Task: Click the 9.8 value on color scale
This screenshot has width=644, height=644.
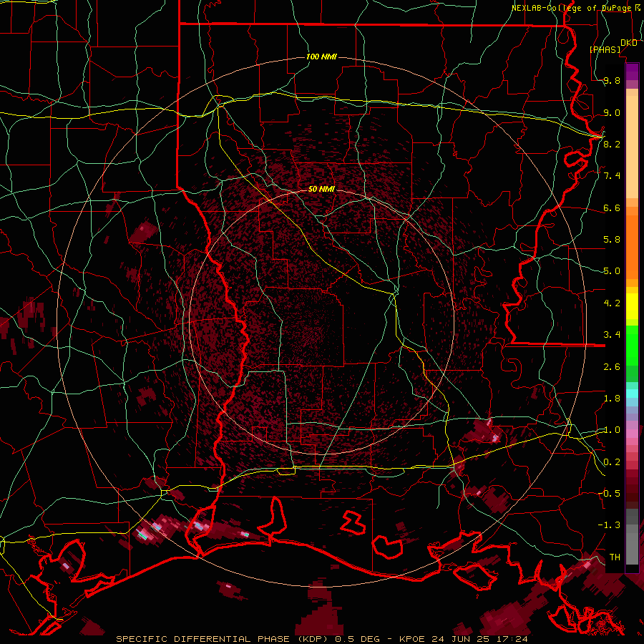Action: coord(612,81)
